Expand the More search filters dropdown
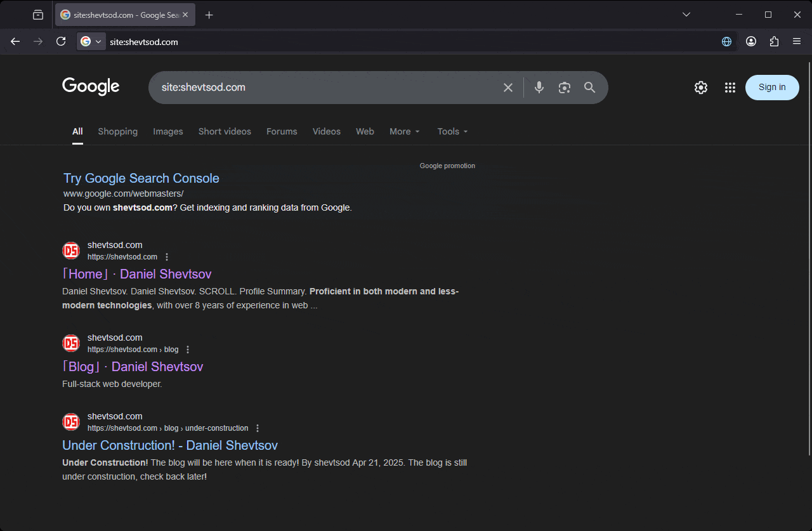The width and height of the screenshot is (812, 531). click(405, 131)
